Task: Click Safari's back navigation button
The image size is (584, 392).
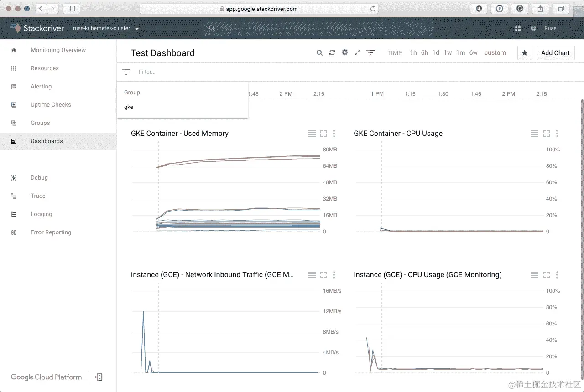Action: point(41,8)
